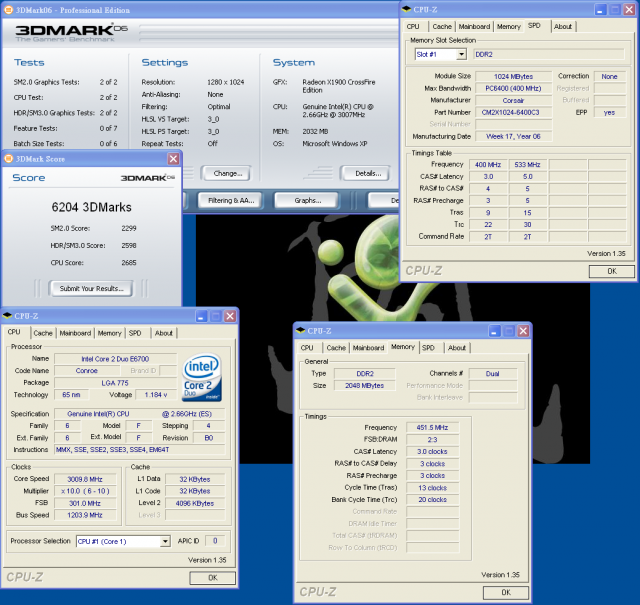Select Cache tab in CPU-Z Memory window

[x=336, y=348]
